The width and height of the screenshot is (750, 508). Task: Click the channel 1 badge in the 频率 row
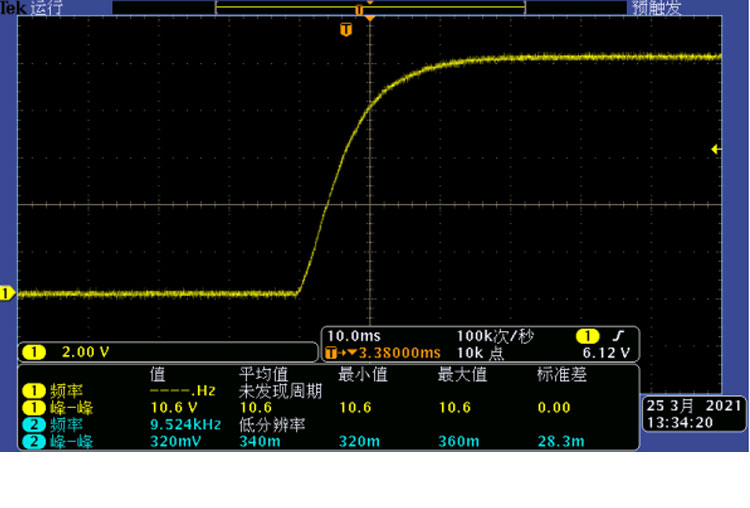click(x=33, y=391)
